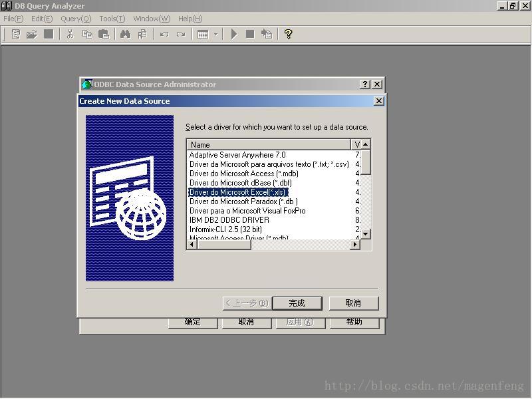532x399 pixels.
Task: Click the driver list scroll down arrow
Action: (365, 234)
